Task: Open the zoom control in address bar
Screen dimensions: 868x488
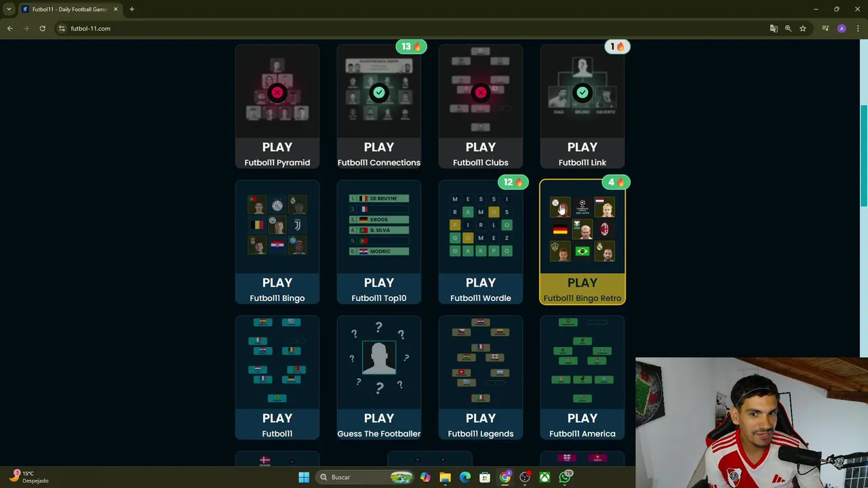Action: (788, 28)
